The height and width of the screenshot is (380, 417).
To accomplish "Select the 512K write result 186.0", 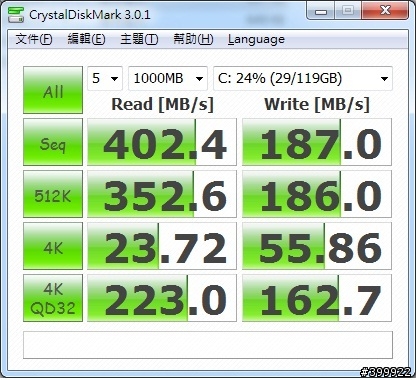I will pos(317,194).
